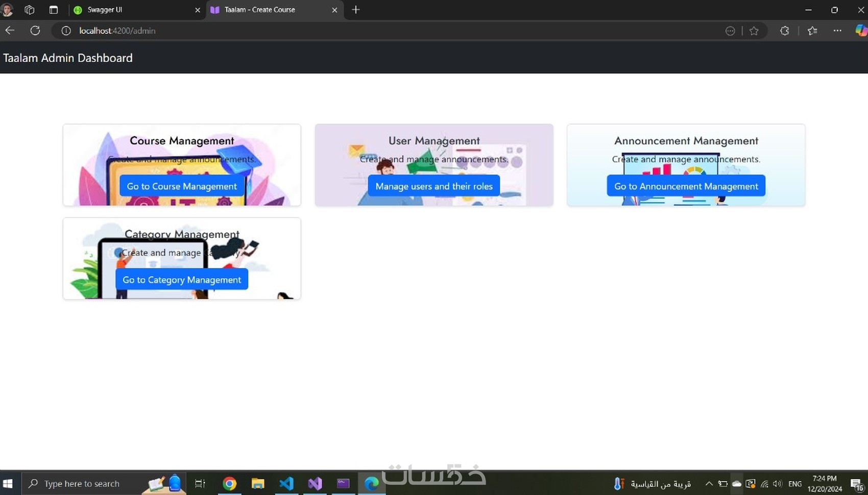
Task: Open the Windows Start menu
Action: (x=8, y=483)
